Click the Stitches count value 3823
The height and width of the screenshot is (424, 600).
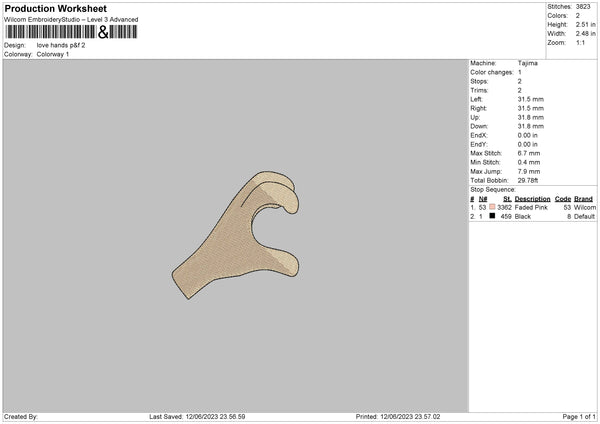coord(583,7)
